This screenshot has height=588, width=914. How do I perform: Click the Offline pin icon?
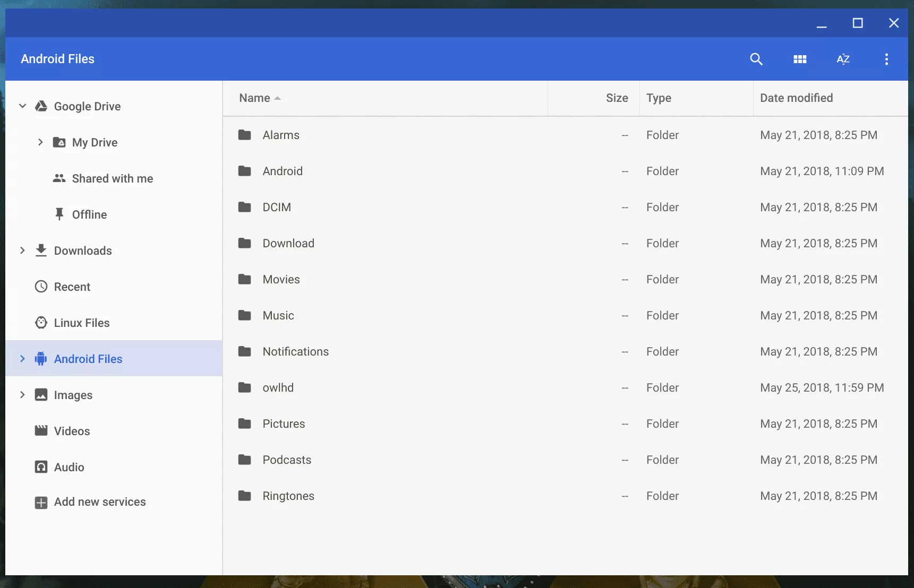pyautogui.click(x=59, y=214)
